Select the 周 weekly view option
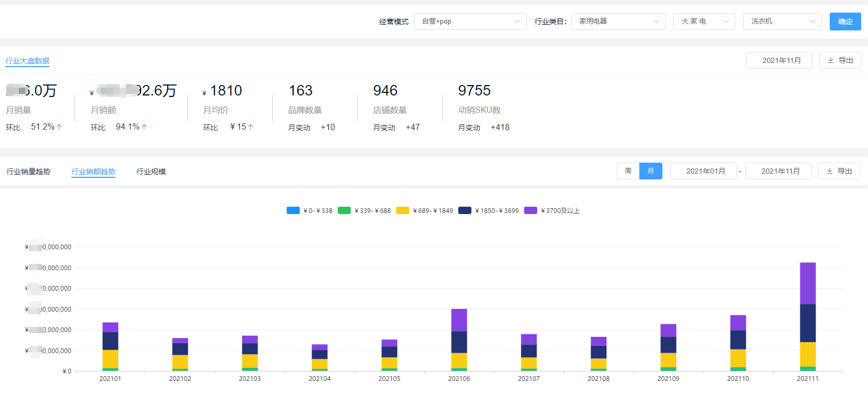This screenshot has height=394, width=868. pos(628,171)
